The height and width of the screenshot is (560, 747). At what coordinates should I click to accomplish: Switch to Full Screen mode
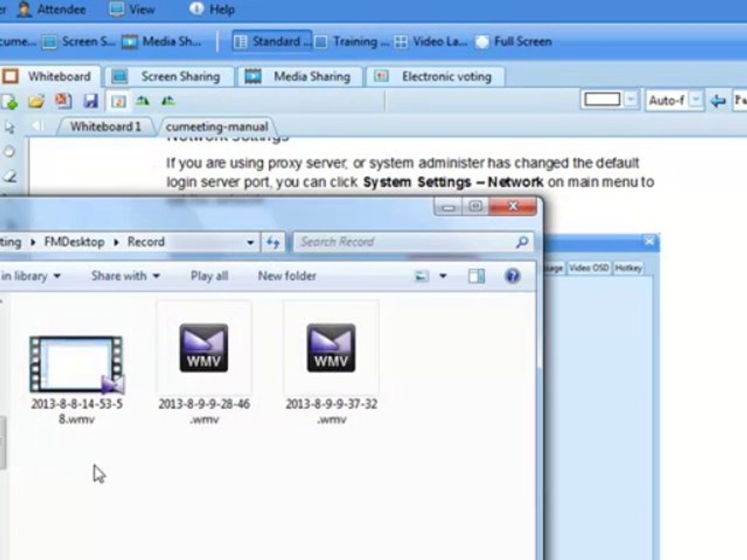click(x=514, y=42)
